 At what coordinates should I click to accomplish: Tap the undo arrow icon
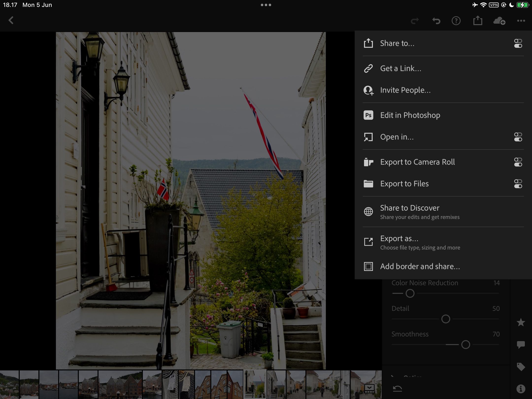pos(436,21)
